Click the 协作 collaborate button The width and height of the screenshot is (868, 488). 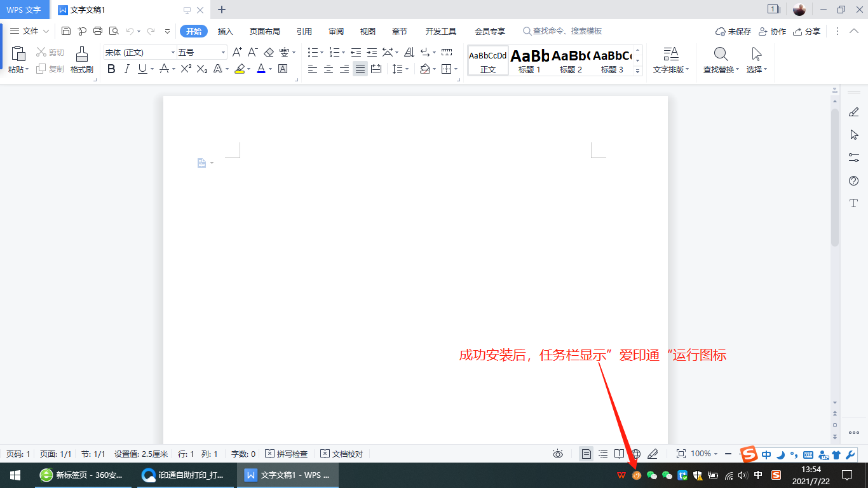click(772, 31)
